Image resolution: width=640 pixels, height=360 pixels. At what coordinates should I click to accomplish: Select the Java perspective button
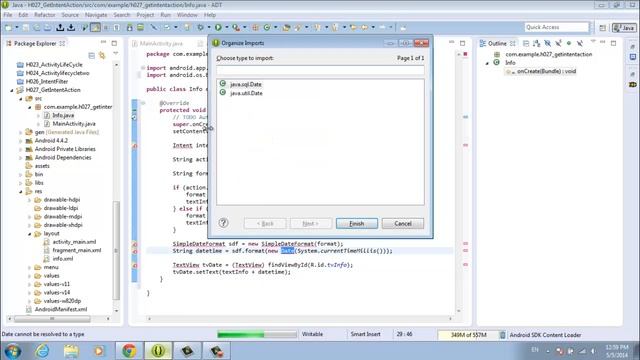[x=624, y=28]
